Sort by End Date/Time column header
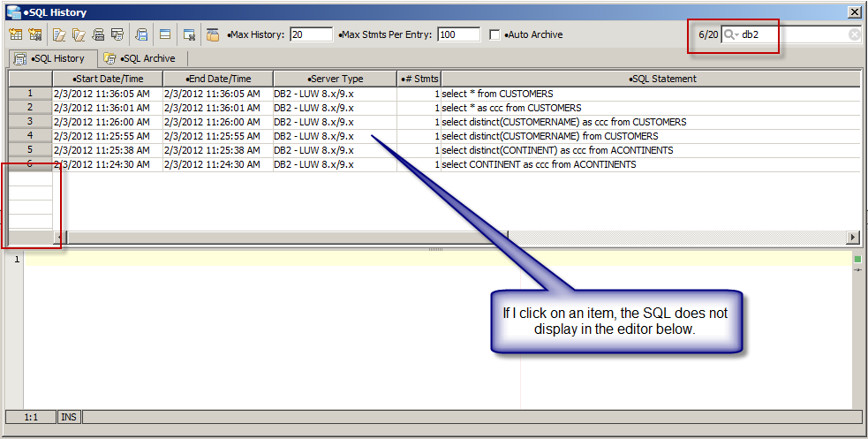Image resolution: width=868 pixels, height=439 pixels. [218, 79]
